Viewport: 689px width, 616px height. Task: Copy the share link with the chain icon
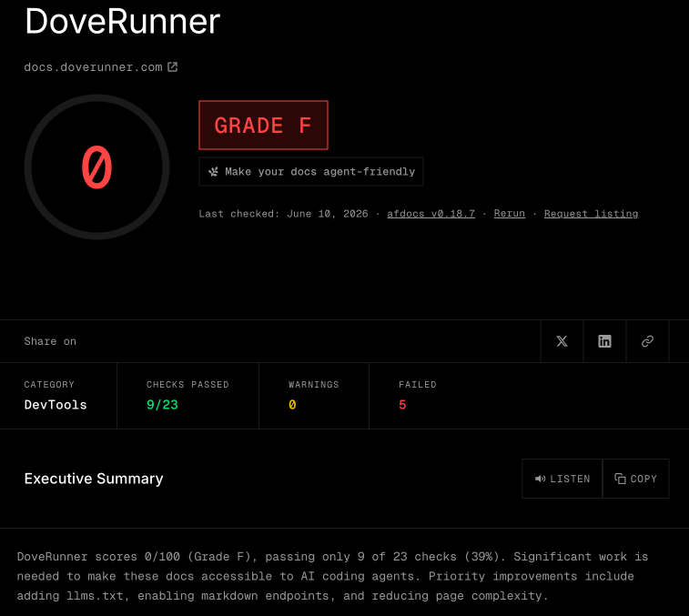point(647,341)
